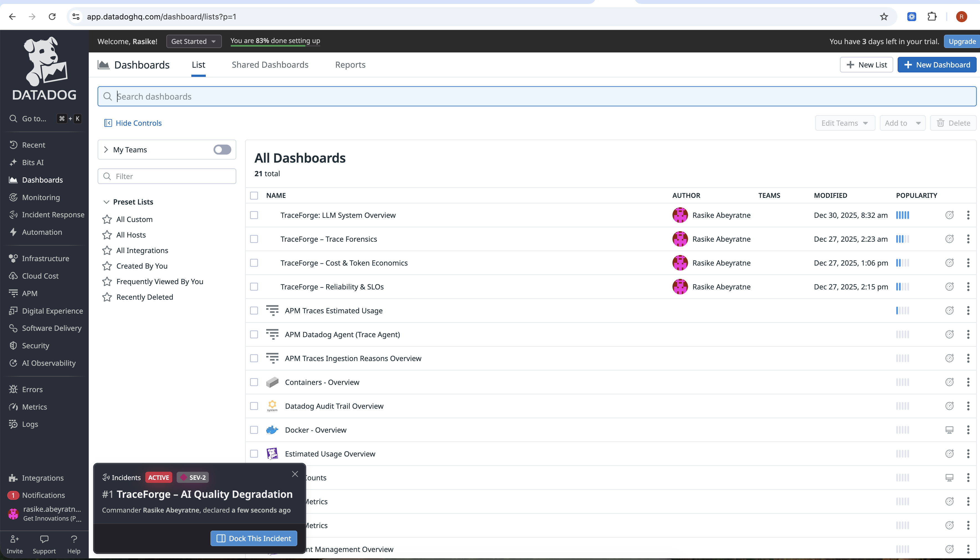The height and width of the screenshot is (560, 980).
Task: Collapse the Preset Lists section
Action: tap(106, 202)
